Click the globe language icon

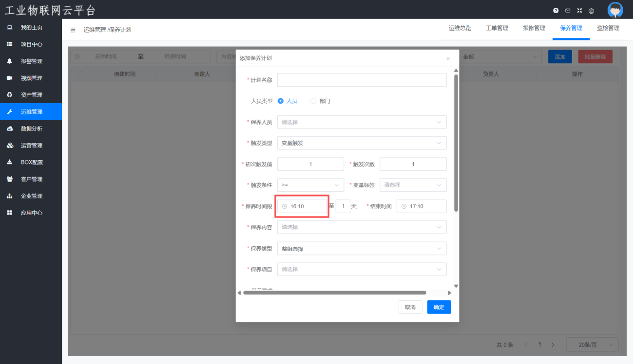[x=592, y=10]
